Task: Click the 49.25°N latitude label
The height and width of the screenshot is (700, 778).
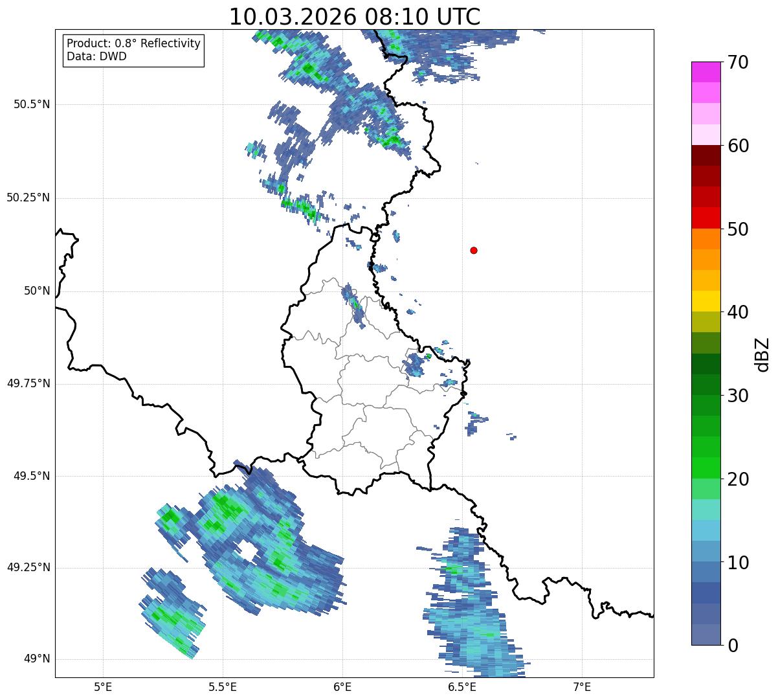Action: click(x=28, y=567)
